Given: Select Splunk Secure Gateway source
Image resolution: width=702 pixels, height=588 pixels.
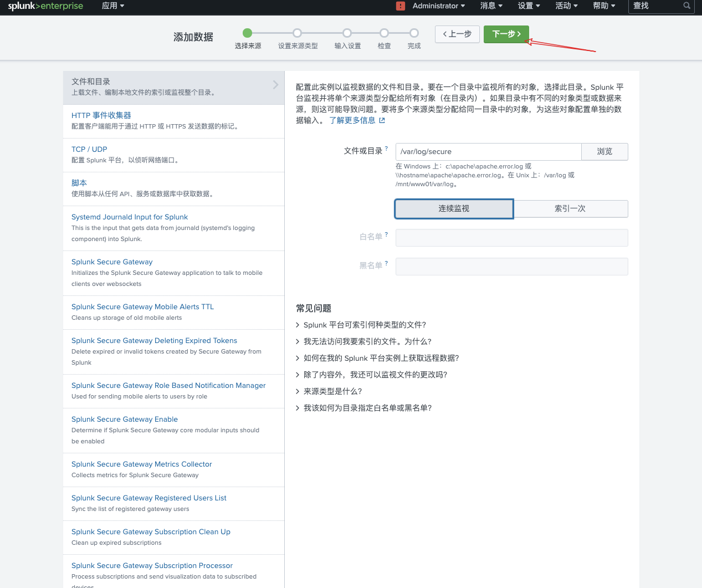Looking at the screenshot, I should point(174,273).
